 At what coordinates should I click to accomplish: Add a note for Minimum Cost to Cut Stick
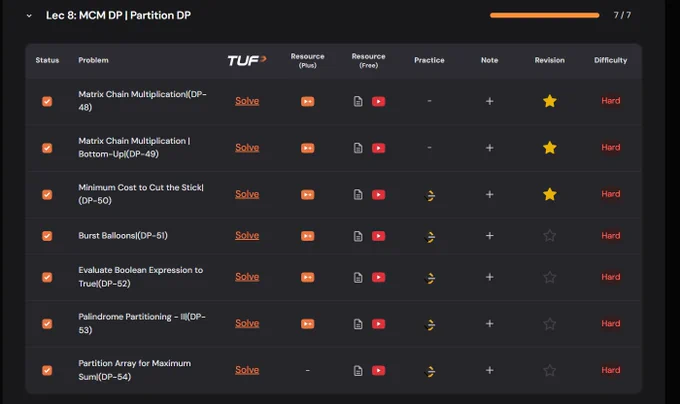[490, 195]
